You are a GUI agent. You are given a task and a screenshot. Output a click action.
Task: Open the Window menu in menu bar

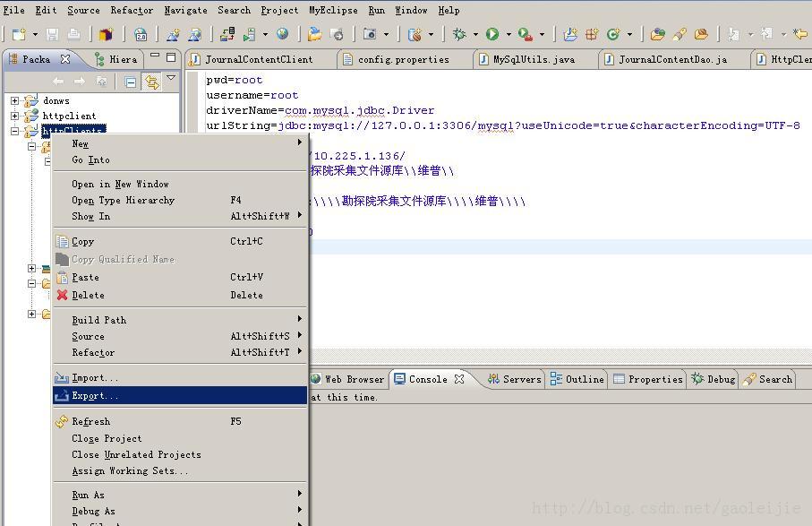point(411,10)
